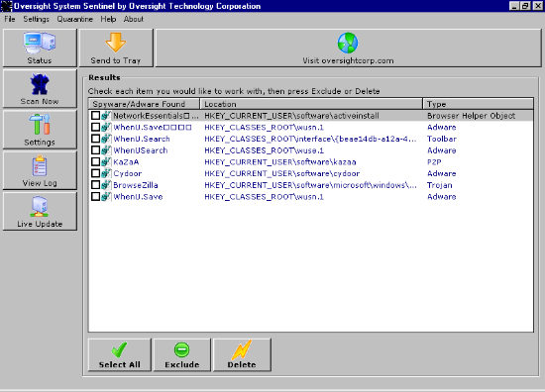Check the Cydoor item checkbox
545x392 pixels.
point(95,173)
